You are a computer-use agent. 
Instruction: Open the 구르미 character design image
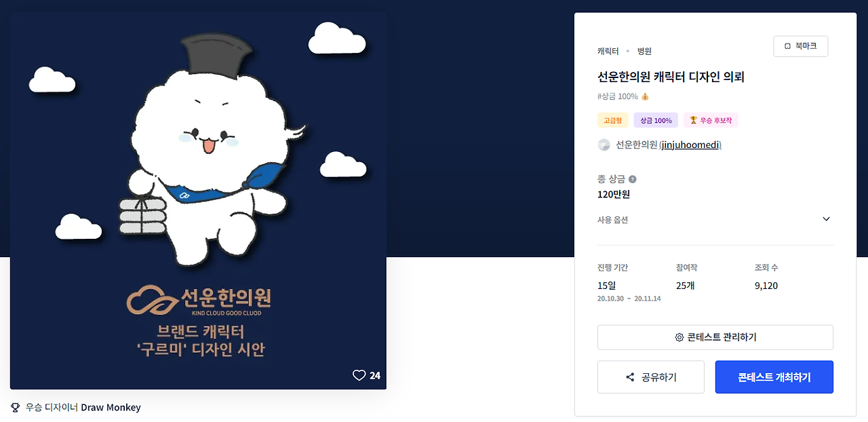click(x=198, y=201)
